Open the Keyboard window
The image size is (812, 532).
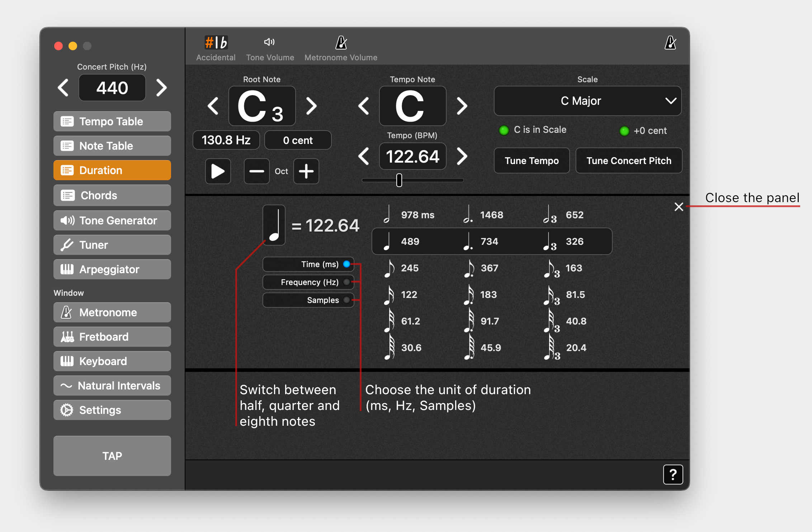click(112, 361)
